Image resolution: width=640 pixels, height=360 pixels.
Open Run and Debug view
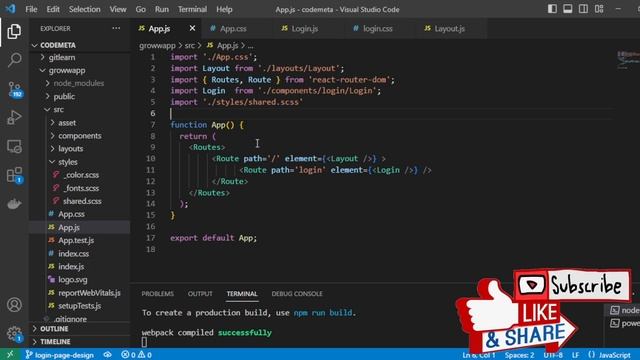click(x=14, y=118)
